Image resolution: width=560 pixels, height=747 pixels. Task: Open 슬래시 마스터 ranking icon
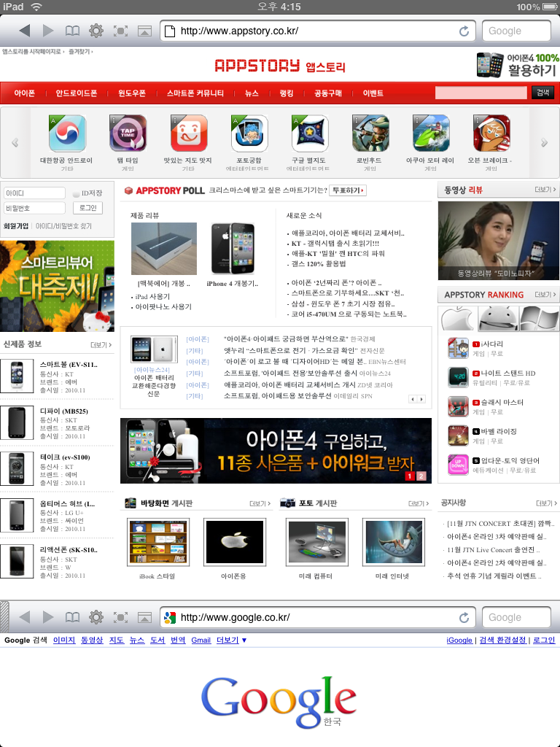coord(458,406)
